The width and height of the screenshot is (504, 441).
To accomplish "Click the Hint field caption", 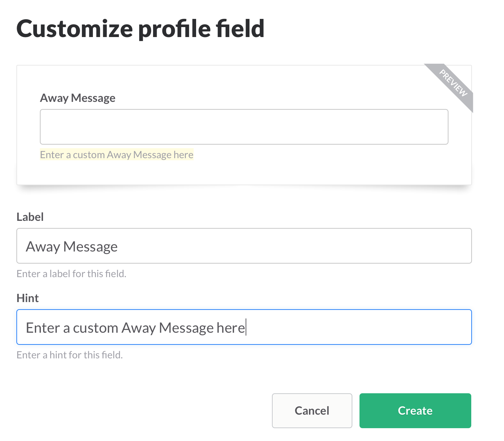I will (27, 298).
